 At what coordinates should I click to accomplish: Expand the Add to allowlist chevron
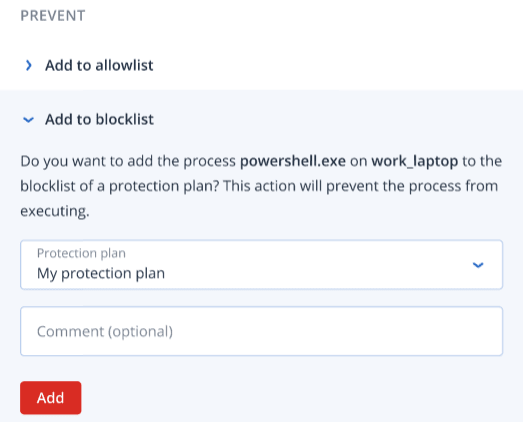(x=29, y=65)
